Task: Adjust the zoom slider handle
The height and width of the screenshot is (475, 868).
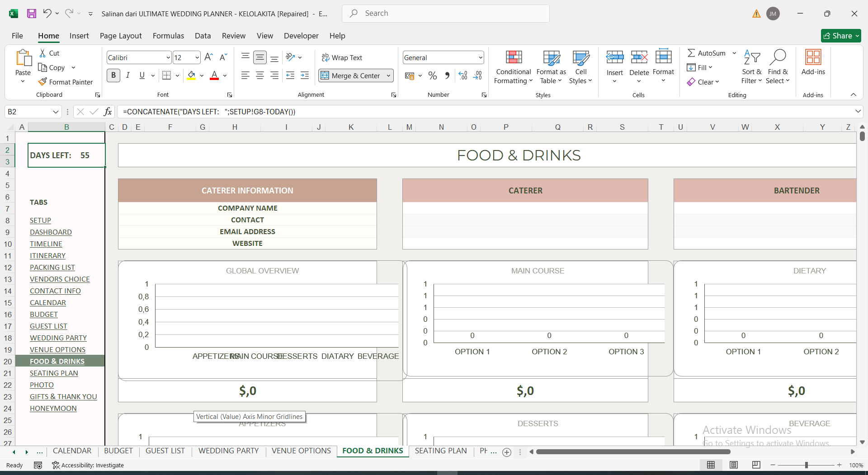Action: (806, 465)
